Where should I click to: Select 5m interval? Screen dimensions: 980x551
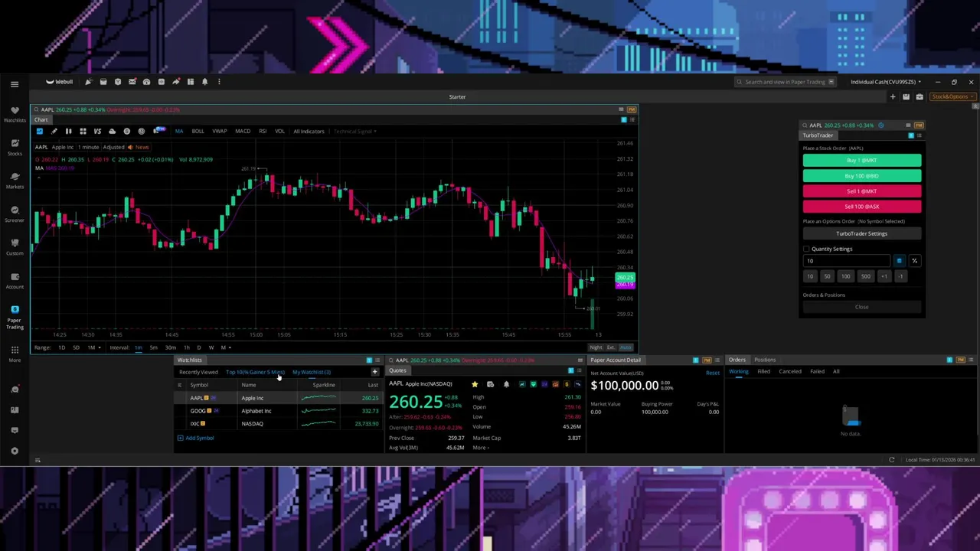(153, 347)
